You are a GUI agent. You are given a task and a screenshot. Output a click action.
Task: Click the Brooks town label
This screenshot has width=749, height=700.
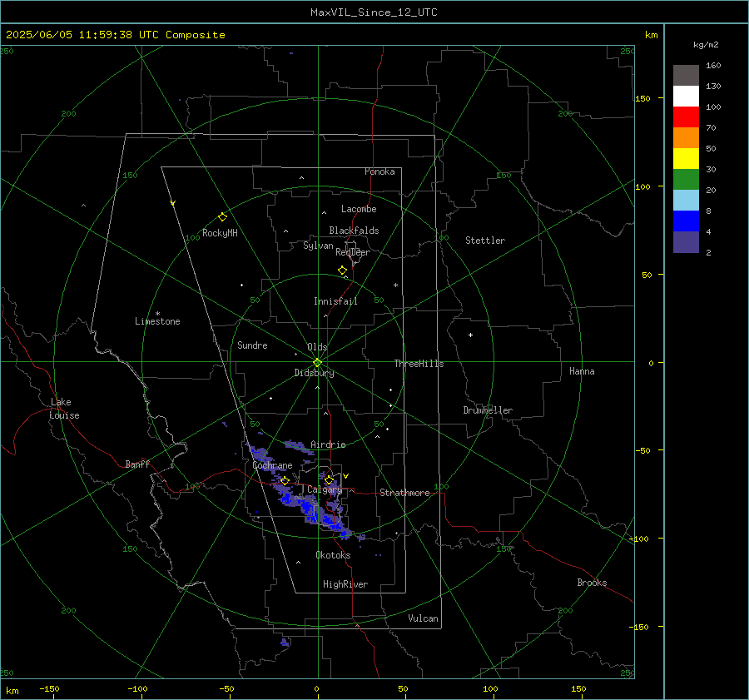pos(592,583)
